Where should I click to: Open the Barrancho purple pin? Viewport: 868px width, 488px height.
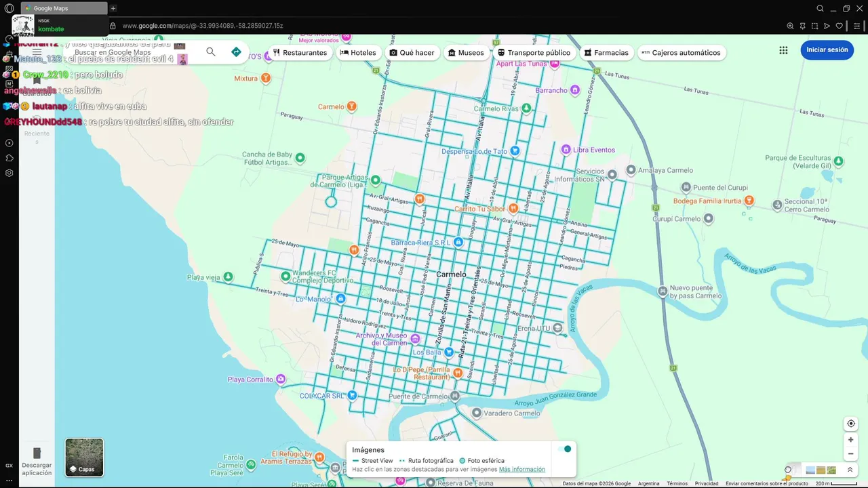pos(575,90)
